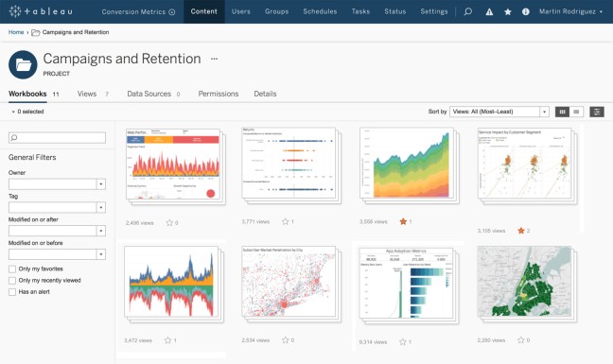613x364 pixels.
Task: Click the Campaigns and Retention project folder icon
Action: pyautogui.click(x=23, y=65)
